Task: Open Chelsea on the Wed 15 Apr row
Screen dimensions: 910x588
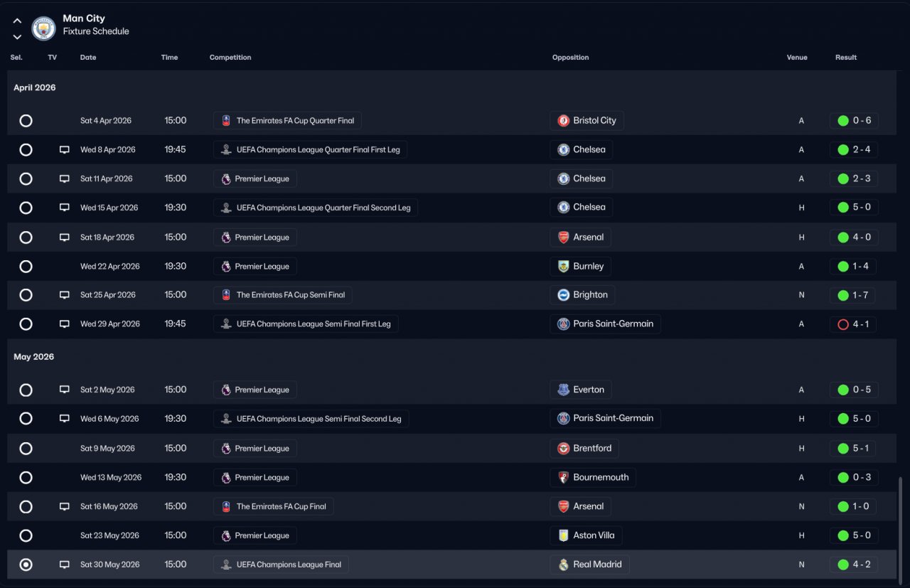Action: 581,208
